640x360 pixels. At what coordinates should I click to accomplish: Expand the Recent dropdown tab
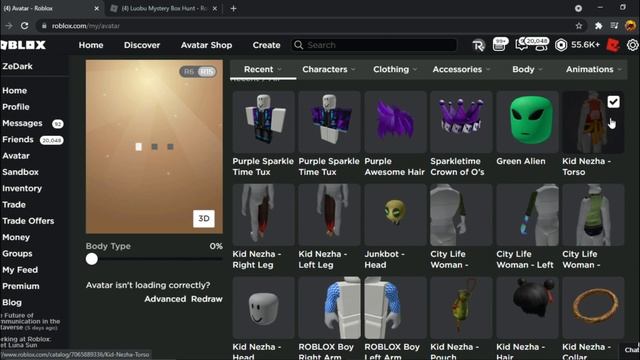(263, 69)
